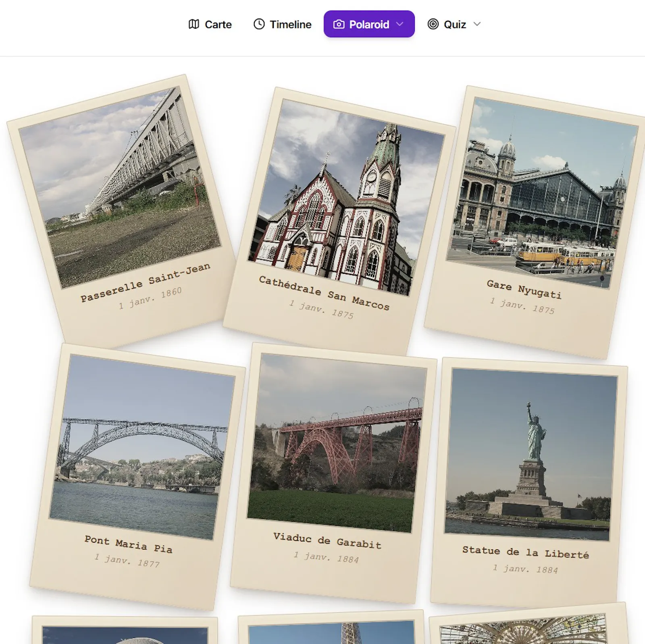
Task: Expand the Quiz dropdown chevron
Action: coord(477,24)
